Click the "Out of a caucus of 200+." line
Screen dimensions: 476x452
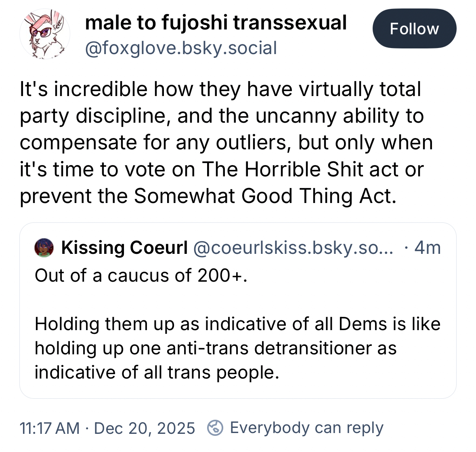(x=141, y=276)
